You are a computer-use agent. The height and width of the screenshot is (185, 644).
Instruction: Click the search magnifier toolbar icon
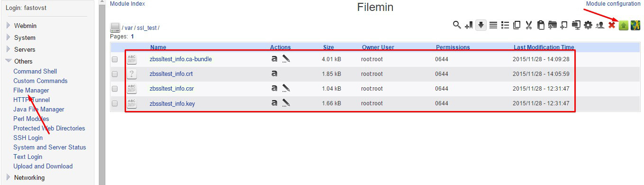pyautogui.click(x=457, y=25)
